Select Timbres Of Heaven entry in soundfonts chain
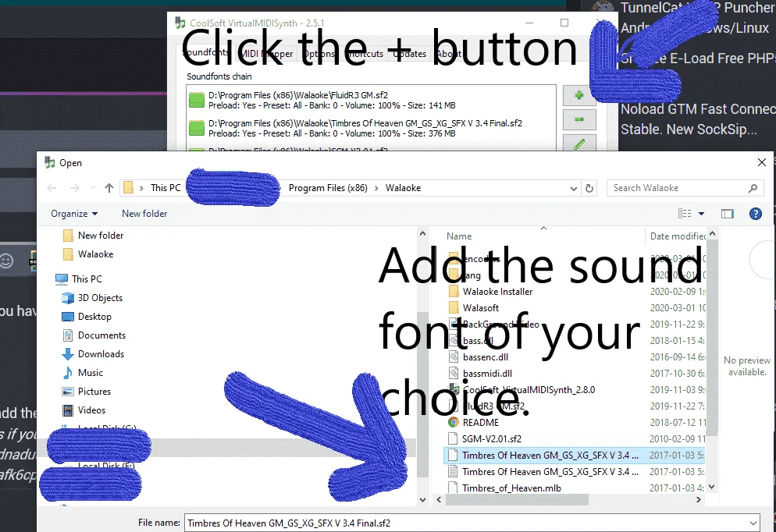776x532 pixels. point(371,128)
